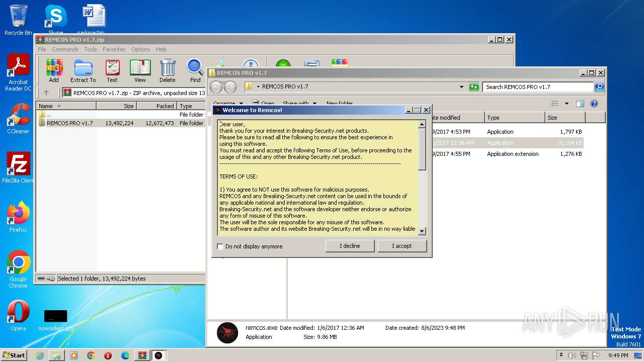
Task: Sort Explorer list by Size column header
Action: coord(565,118)
